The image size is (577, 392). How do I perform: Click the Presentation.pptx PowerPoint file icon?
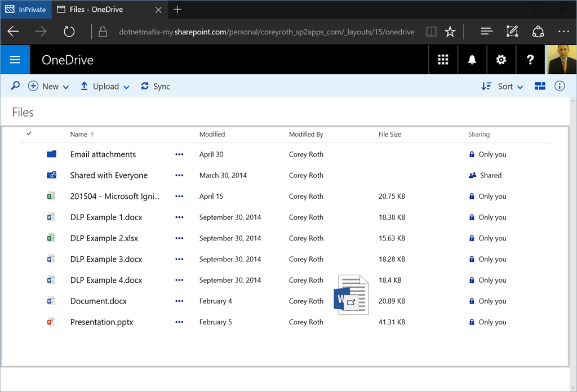click(x=51, y=322)
